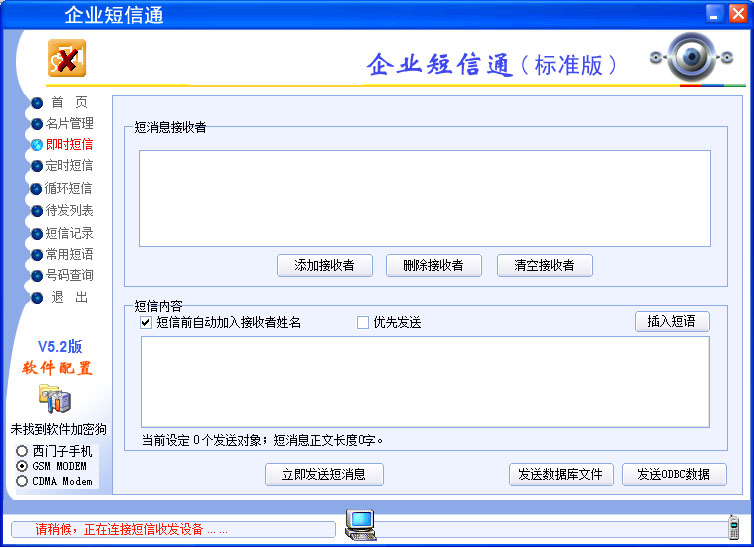Viewport: 754px width, 548px height.
Task: Select the 西门子手机 radio option
Action: (22, 451)
